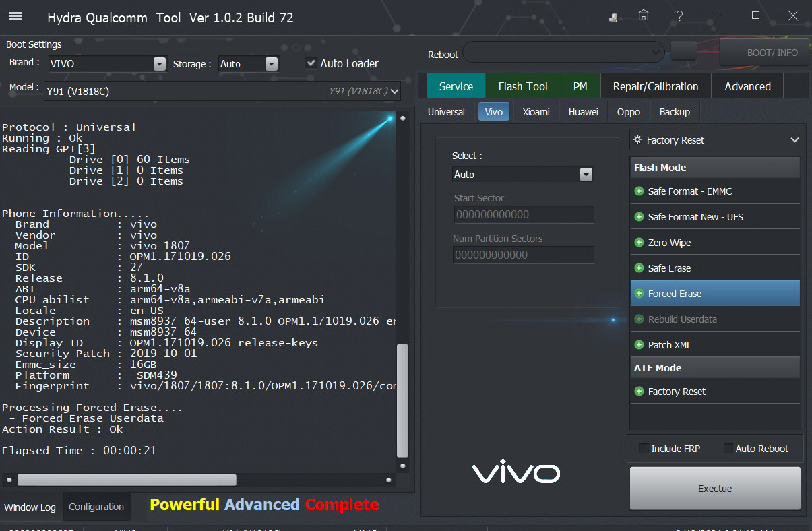Viewport: 812px width, 531px height.
Task: Open the hamburger menu icon
Action: click(15, 16)
